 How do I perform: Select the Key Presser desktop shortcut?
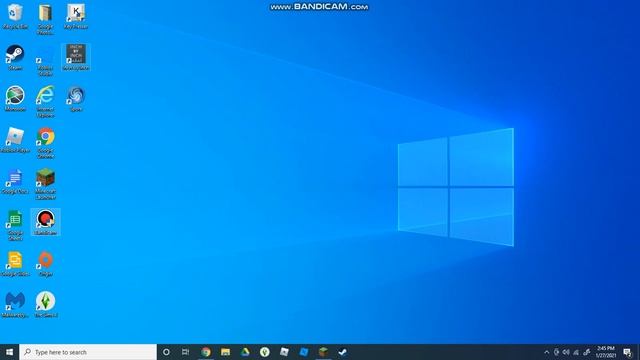[x=76, y=16]
